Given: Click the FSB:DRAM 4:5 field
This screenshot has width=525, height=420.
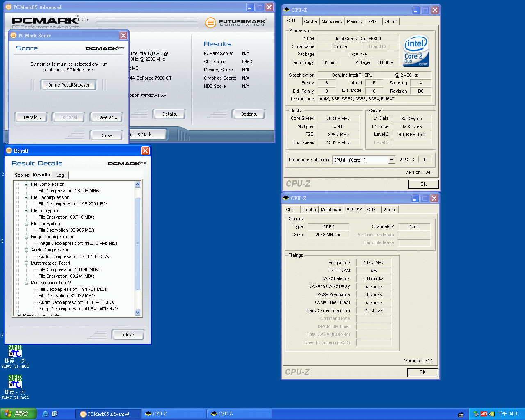Looking at the screenshot, I should 374,271.
